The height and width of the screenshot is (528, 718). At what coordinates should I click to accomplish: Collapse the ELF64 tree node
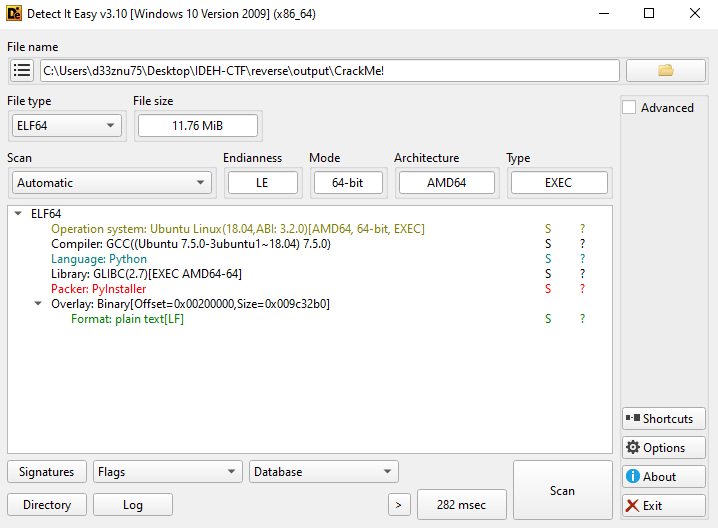18,213
